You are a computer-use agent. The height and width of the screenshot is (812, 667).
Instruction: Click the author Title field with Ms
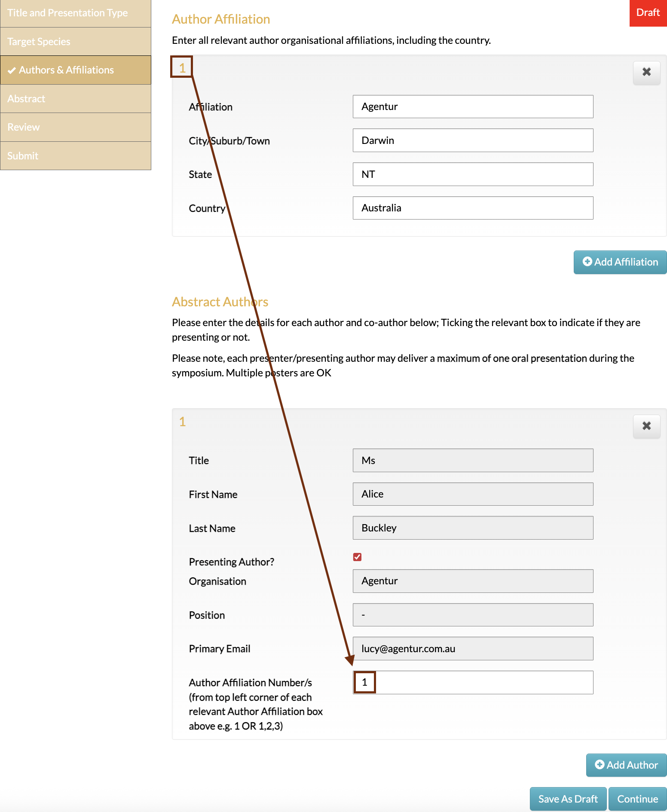coord(473,461)
